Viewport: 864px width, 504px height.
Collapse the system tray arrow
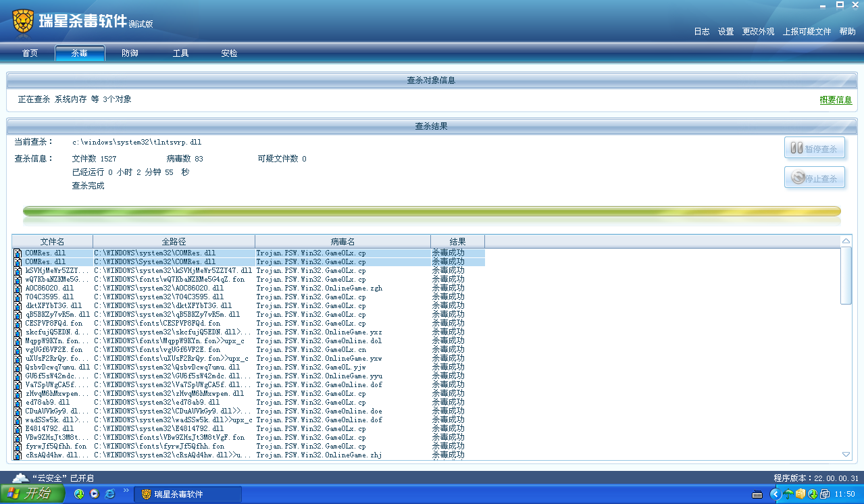[775, 494]
